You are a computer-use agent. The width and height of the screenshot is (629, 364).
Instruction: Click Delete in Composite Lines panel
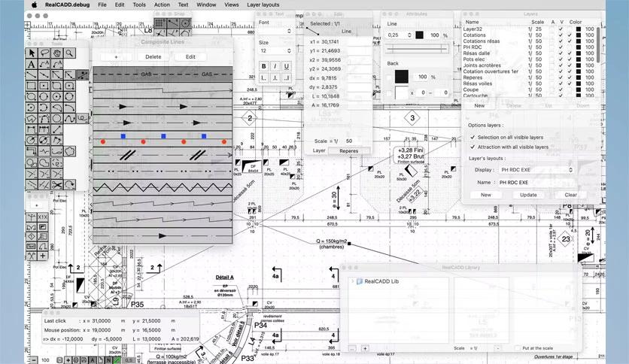[x=153, y=57]
